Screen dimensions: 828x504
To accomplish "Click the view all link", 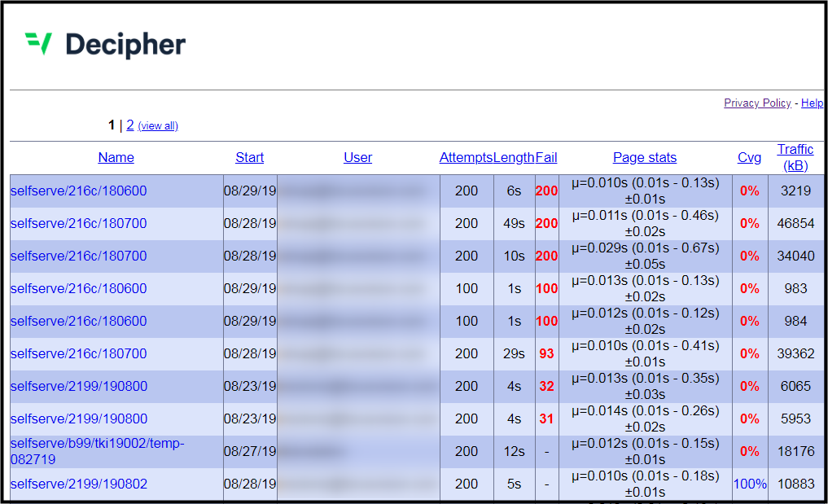I will (158, 125).
